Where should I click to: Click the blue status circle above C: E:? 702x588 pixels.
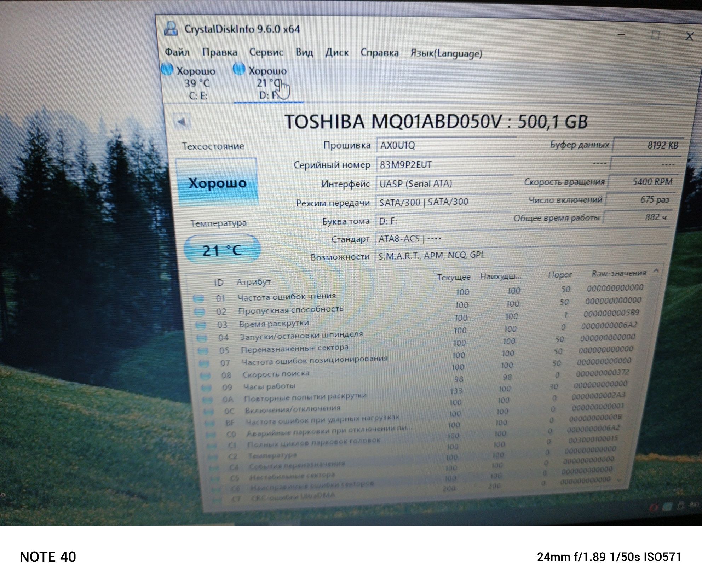pyautogui.click(x=167, y=69)
